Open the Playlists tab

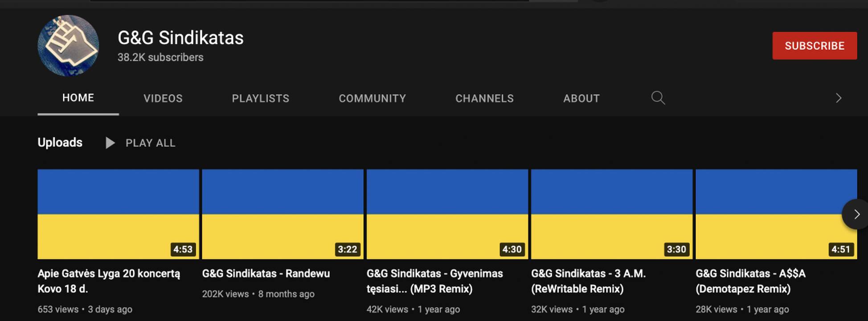tap(261, 99)
